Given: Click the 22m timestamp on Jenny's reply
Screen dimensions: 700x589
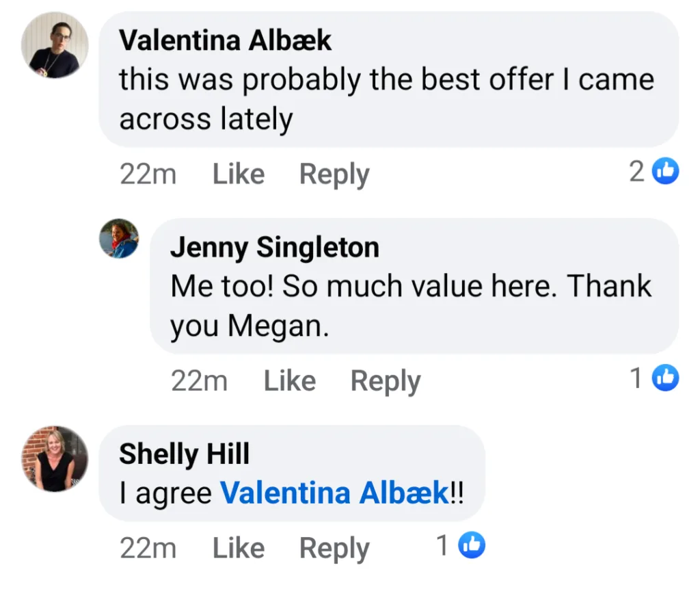Looking at the screenshot, I should (199, 381).
